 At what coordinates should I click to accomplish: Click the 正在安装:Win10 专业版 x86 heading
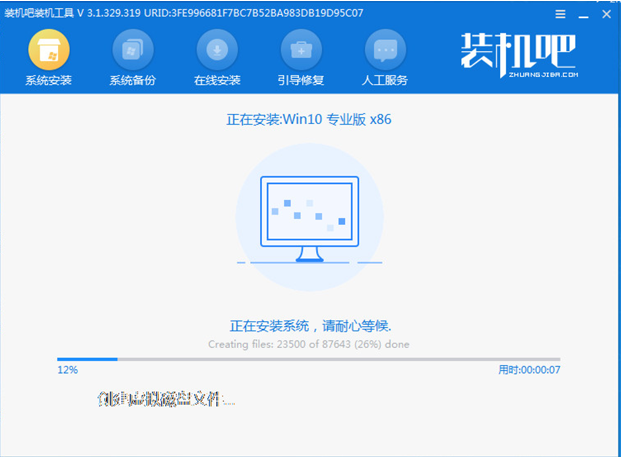click(x=309, y=120)
